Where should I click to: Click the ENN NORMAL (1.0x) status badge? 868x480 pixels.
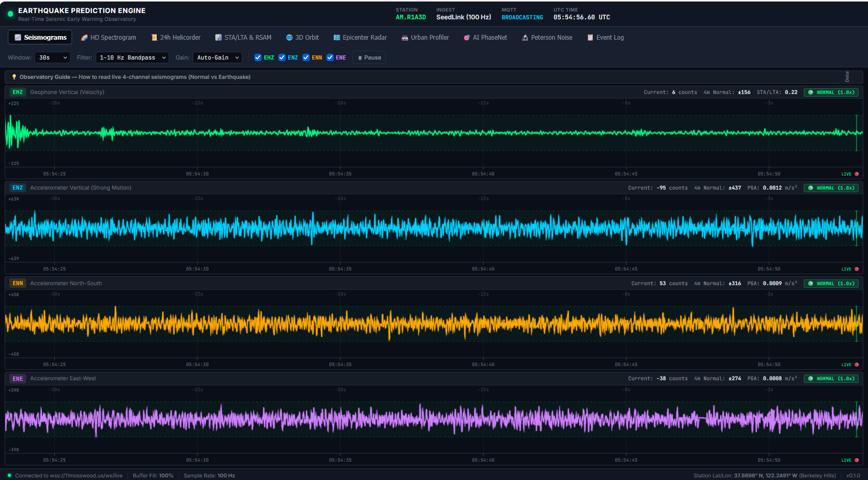831,284
